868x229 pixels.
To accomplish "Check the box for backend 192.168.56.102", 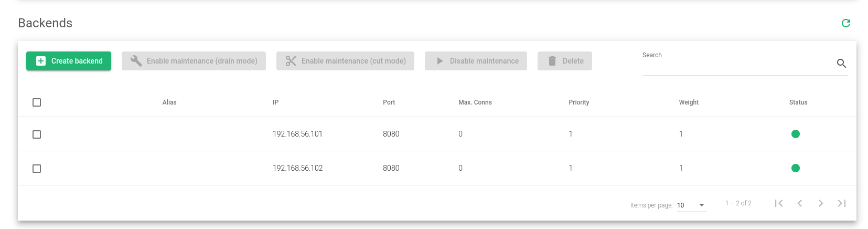I will (x=37, y=169).
